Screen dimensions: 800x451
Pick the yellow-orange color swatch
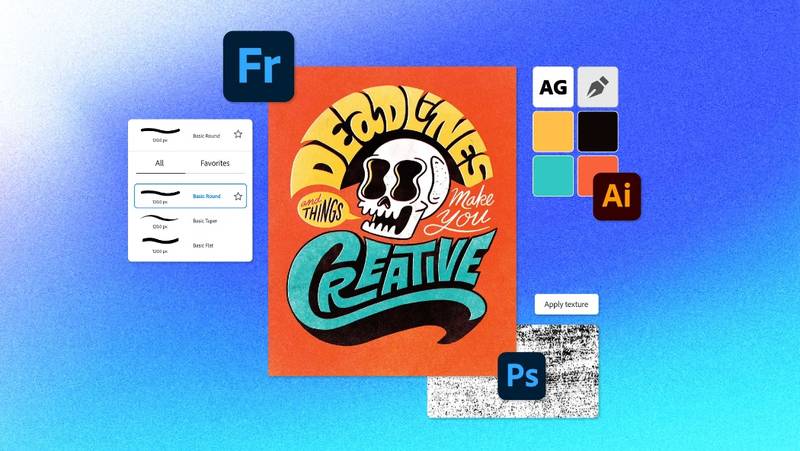553,132
